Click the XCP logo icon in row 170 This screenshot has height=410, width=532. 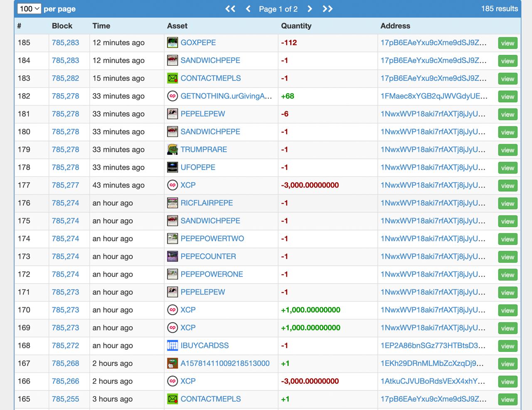pyautogui.click(x=172, y=310)
